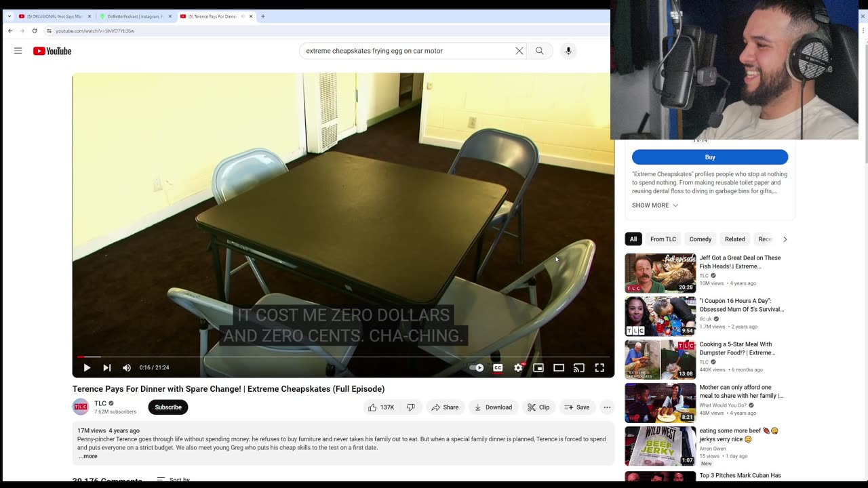
Task: Toggle autoplay switch in player
Action: point(477,367)
